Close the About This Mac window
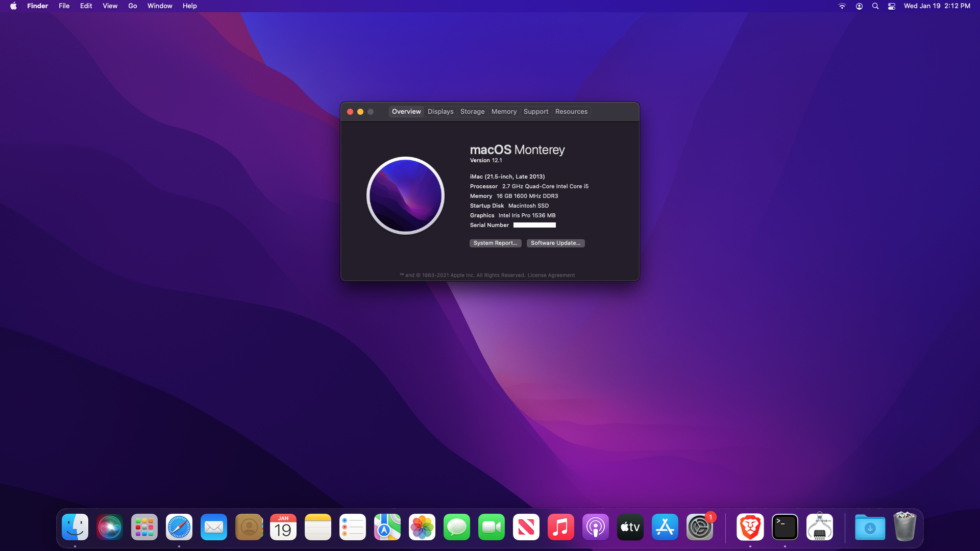 click(350, 112)
